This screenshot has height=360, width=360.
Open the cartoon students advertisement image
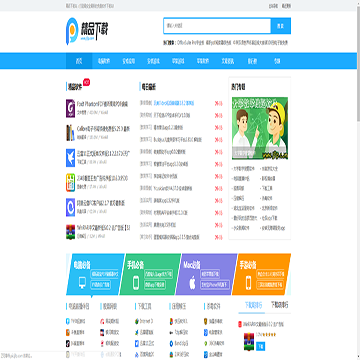[x=260, y=128]
